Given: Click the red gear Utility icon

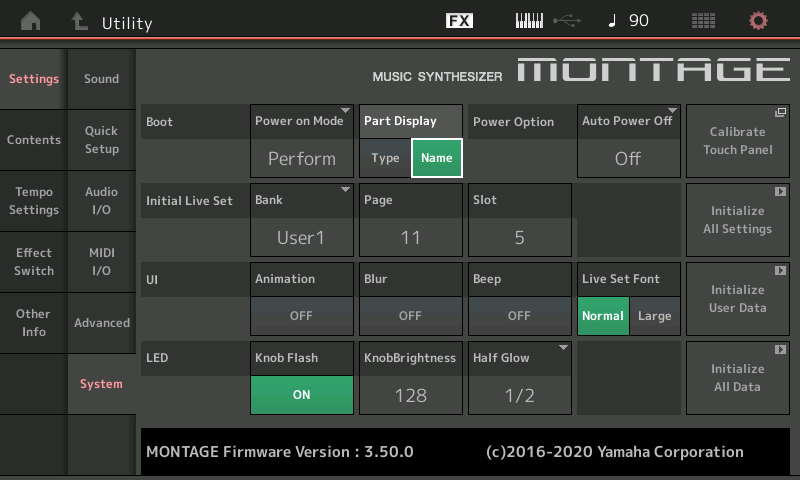Looking at the screenshot, I should click(758, 21).
